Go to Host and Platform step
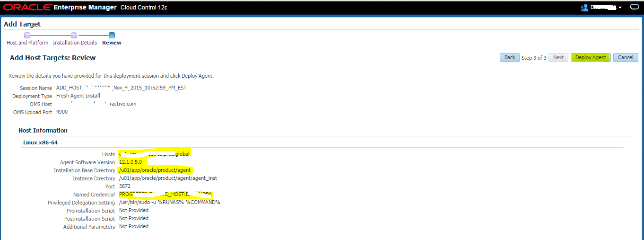Screen dimensions: 644x240 point(27,43)
